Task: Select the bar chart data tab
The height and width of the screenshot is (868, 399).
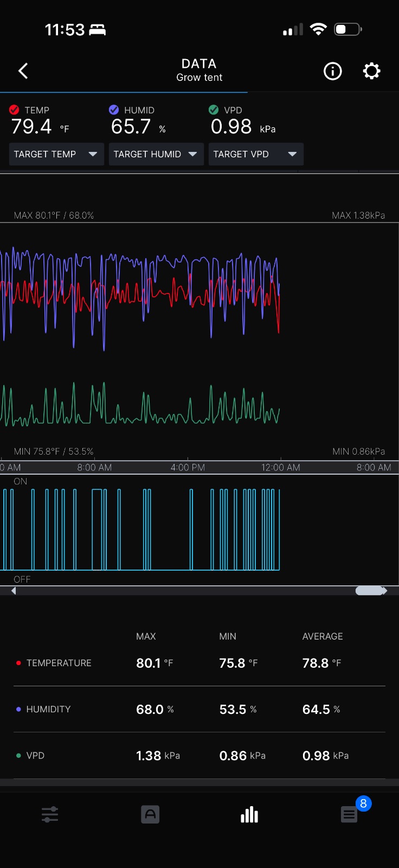Action: 249,814
